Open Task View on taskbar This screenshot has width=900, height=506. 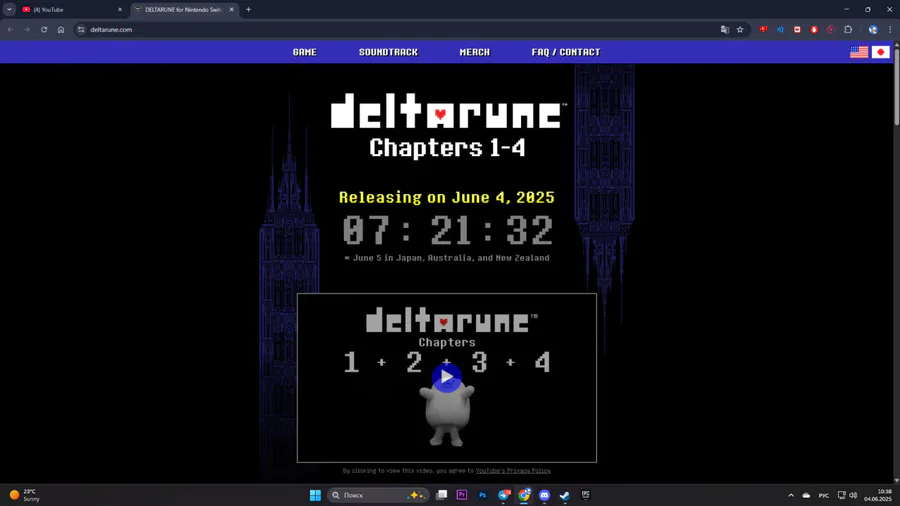pyautogui.click(x=441, y=495)
